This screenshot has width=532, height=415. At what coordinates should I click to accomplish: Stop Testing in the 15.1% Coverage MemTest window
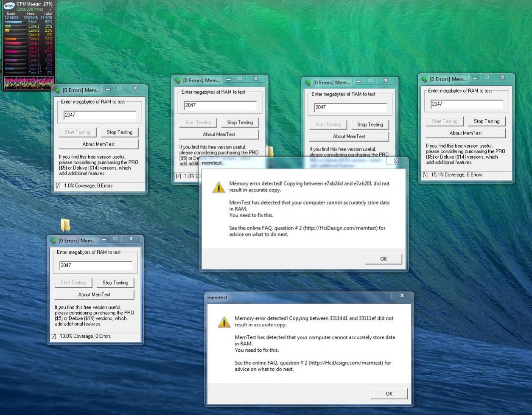pyautogui.click(x=487, y=121)
